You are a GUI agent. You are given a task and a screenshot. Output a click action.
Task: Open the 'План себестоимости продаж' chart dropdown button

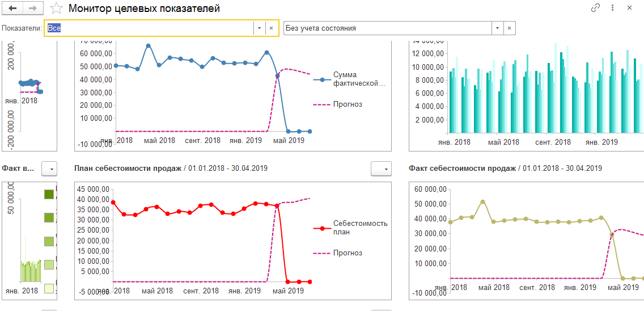(x=381, y=169)
